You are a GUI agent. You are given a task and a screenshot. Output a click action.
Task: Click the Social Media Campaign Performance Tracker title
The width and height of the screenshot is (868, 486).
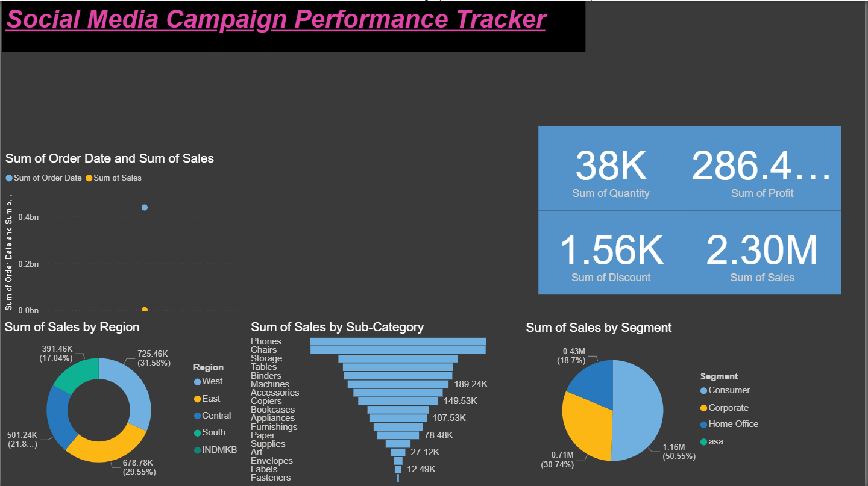coord(275,19)
